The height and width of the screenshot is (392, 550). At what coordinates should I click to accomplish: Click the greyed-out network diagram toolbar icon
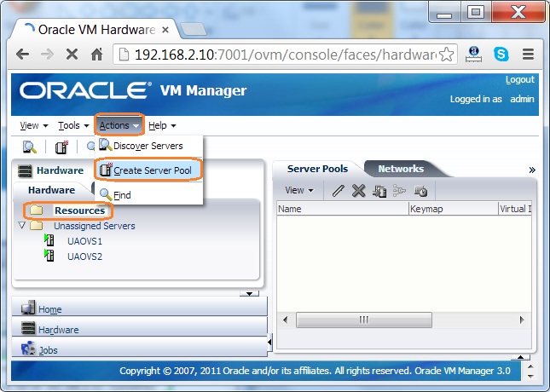tap(399, 191)
